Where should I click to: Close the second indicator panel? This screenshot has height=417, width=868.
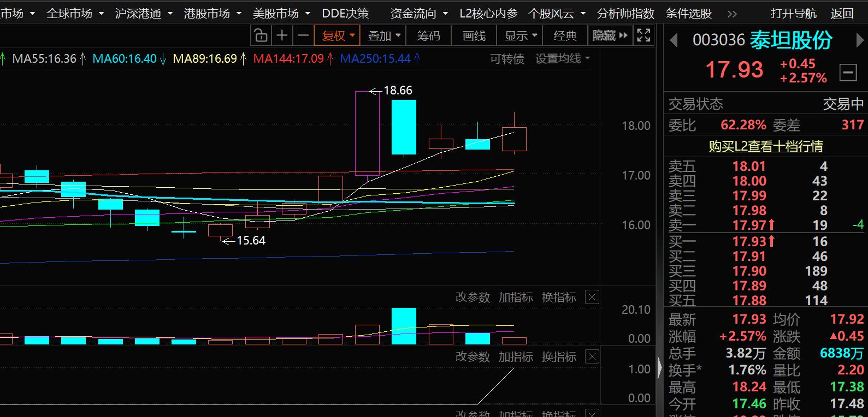click(592, 357)
